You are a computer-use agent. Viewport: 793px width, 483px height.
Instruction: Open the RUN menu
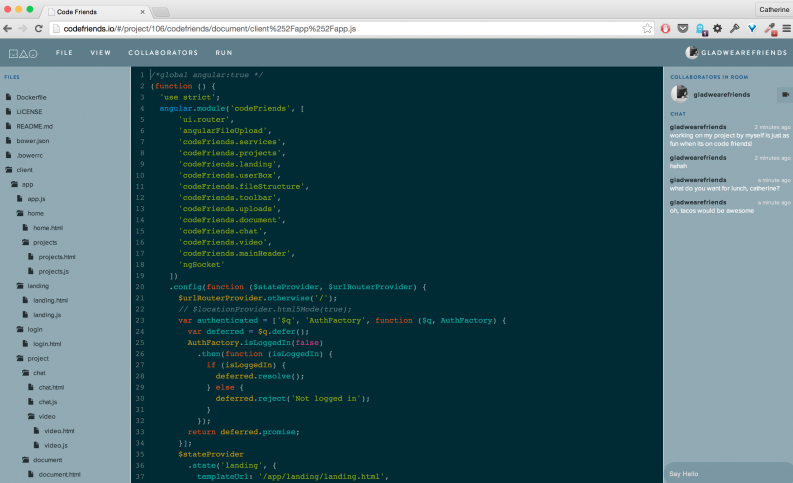224,53
